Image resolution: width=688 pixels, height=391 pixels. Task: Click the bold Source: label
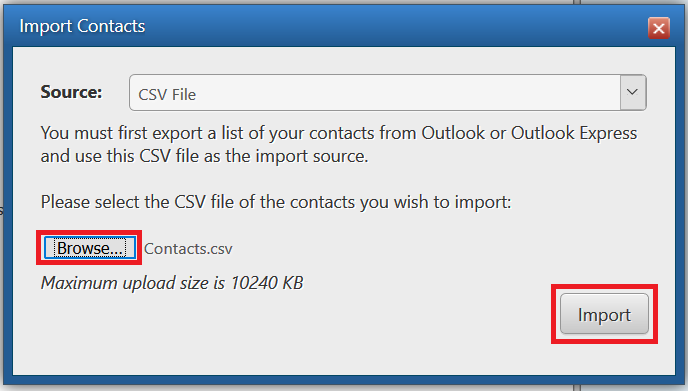pyautogui.click(x=71, y=92)
